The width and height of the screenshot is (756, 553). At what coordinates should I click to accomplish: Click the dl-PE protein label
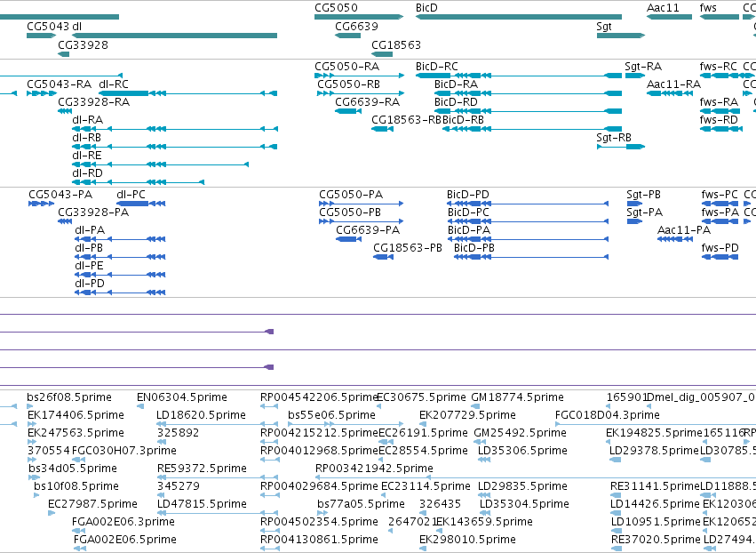pos(89,266)
